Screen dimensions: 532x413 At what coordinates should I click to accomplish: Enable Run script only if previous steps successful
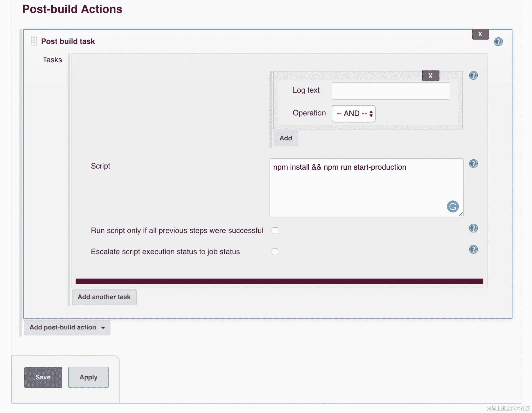coord(275,231)
